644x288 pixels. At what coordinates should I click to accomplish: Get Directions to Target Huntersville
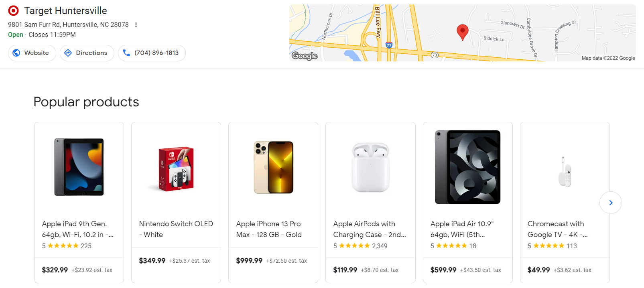(87, 53)
